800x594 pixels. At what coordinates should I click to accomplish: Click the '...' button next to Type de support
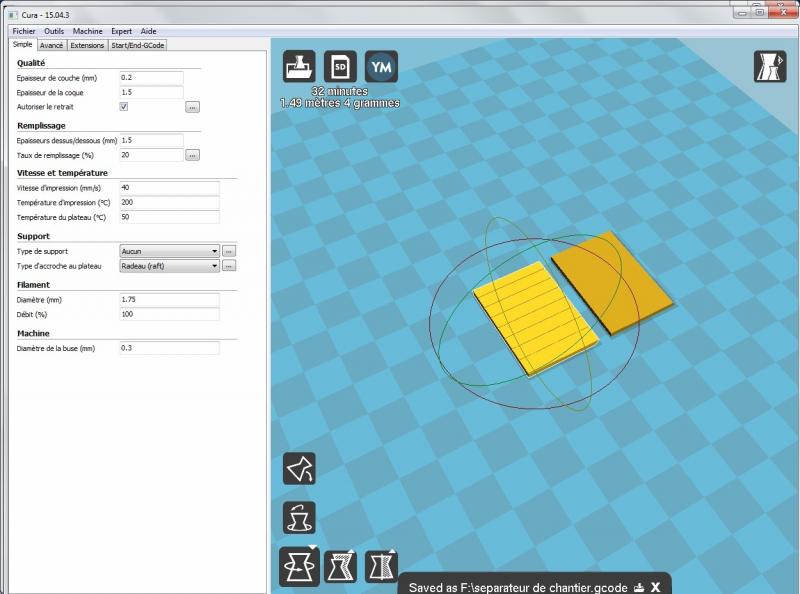click(228, 251)
